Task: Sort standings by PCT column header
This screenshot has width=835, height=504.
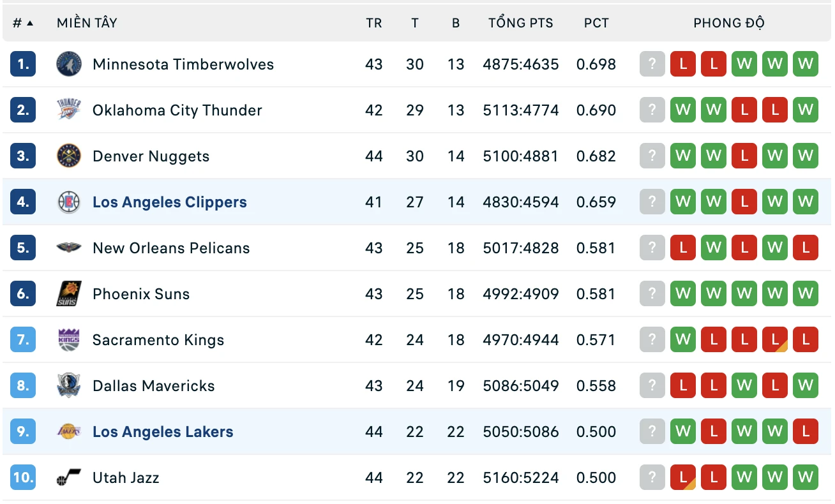Action: [596, 24]
